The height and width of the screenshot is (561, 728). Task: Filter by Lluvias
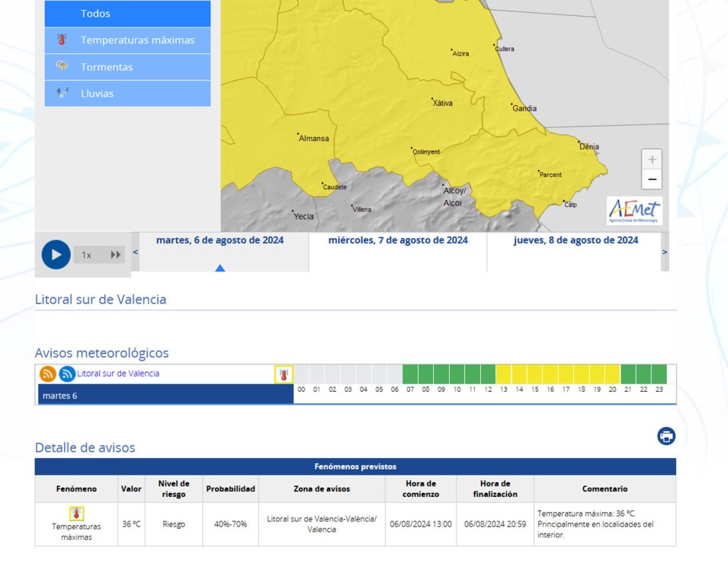127,93
